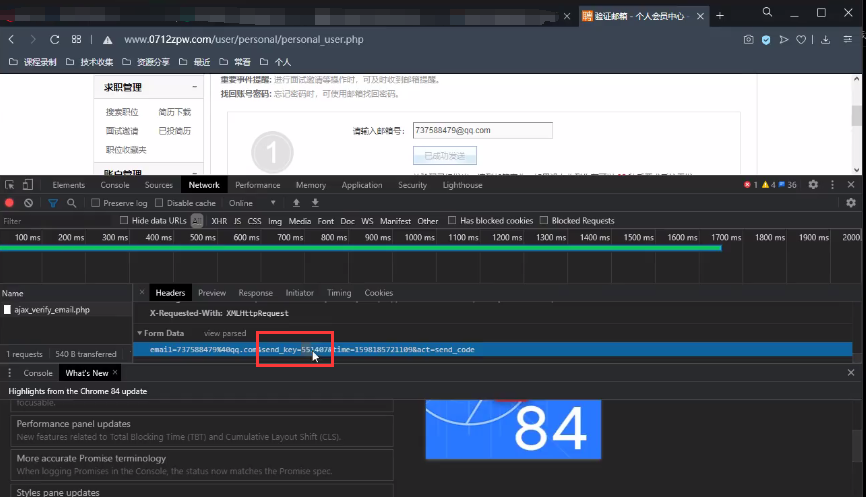This screenshot has width=866, height=497.
Task: Click the import HAR upload arrow icon
Action: (297, 203)
